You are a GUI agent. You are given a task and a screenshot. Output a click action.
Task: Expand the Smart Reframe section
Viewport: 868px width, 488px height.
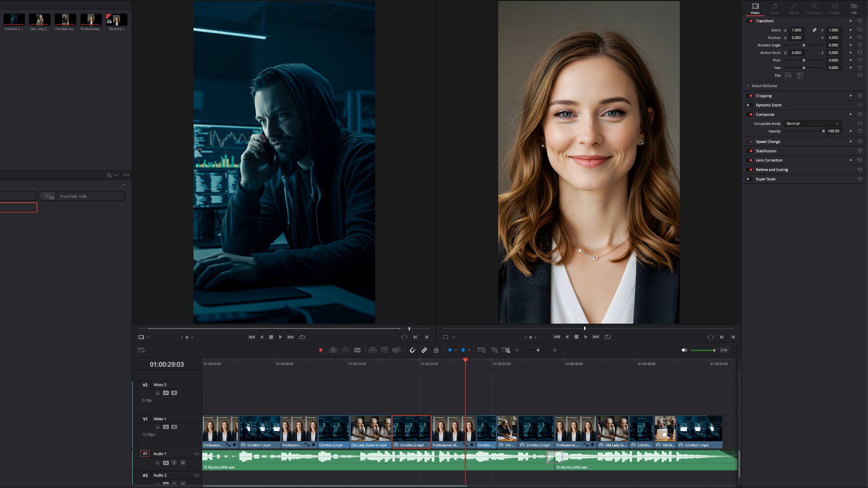coord(748,86)
